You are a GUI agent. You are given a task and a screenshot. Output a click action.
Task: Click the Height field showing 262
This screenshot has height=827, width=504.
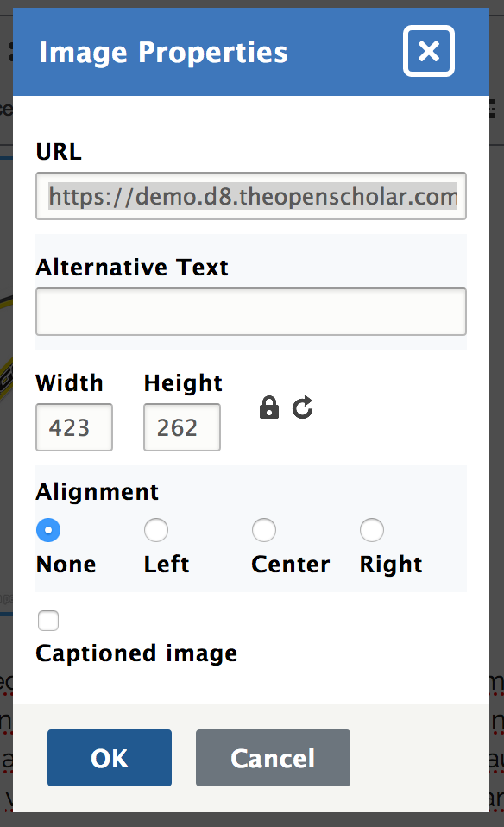(x=182, y=427)
